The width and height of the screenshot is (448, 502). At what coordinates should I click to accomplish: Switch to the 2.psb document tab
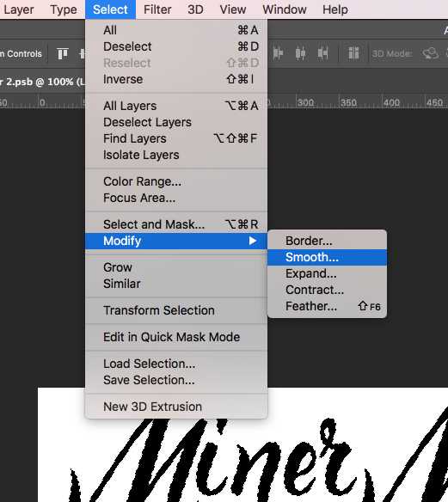42,82
